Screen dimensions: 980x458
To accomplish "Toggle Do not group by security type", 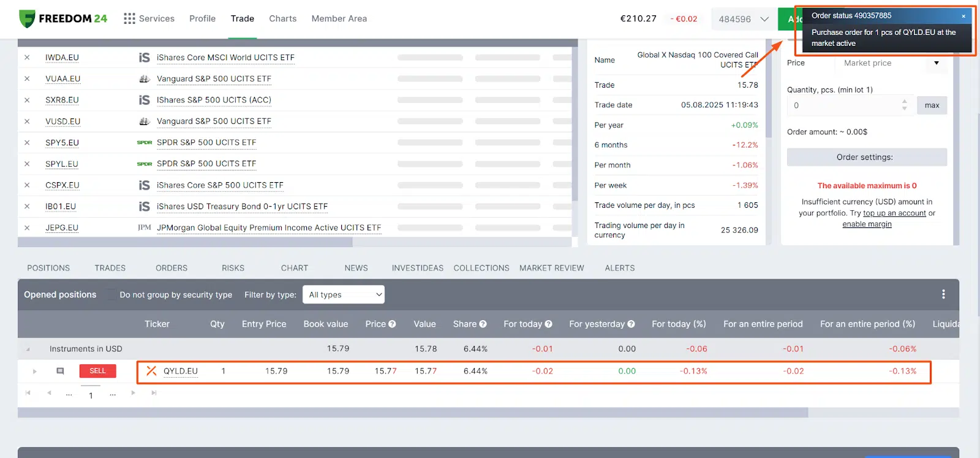I will pyautogui.click(x=111, y=295).
